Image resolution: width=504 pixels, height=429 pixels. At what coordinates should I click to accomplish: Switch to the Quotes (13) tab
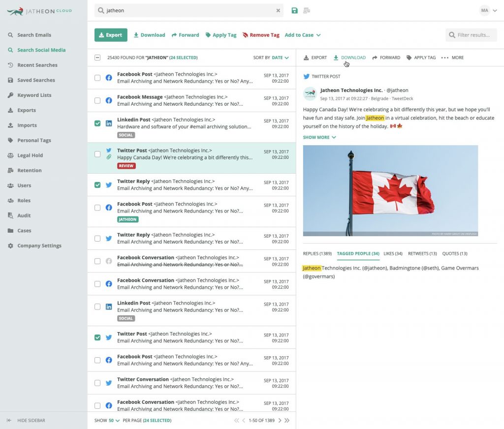[455, 253]
